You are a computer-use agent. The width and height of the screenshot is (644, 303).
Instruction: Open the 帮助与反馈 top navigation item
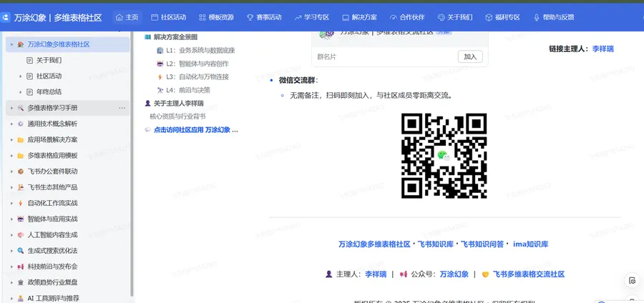(x=554, y=17)
